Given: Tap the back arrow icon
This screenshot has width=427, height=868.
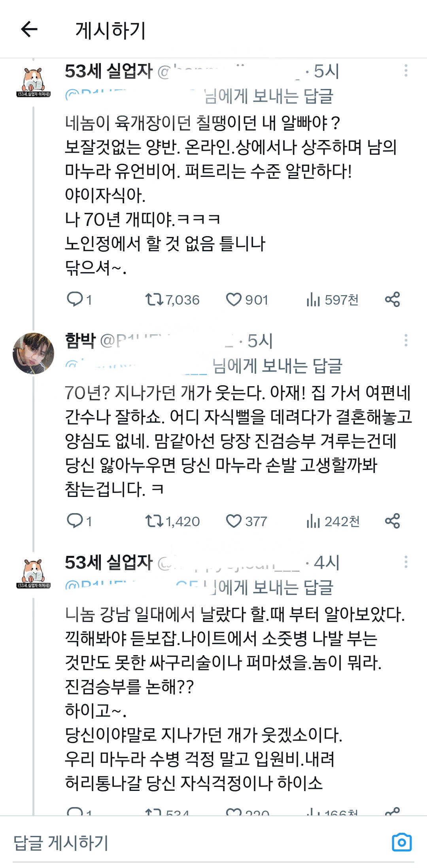Looking at the screenshot, I should click(29, 29).
